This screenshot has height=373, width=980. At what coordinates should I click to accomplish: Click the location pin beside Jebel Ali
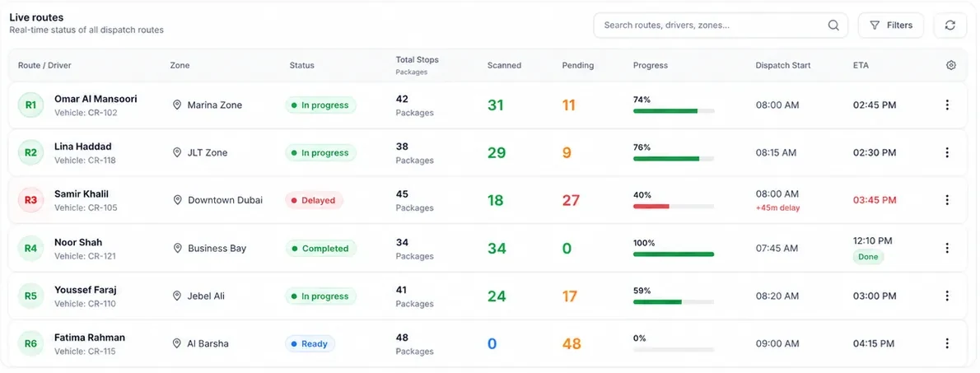(177, 296)
